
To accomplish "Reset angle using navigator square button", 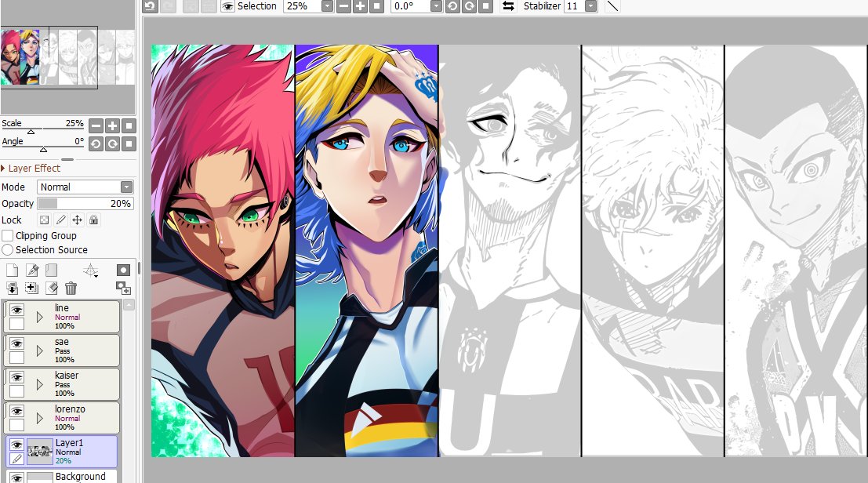I will 129,144.
